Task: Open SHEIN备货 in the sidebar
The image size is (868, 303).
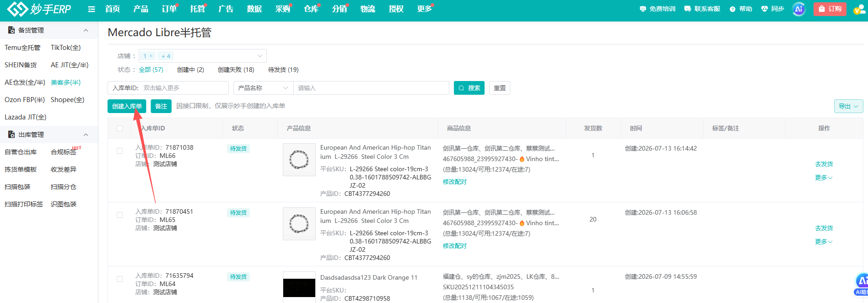Action: pyautogui.click(x=21, y=65)
